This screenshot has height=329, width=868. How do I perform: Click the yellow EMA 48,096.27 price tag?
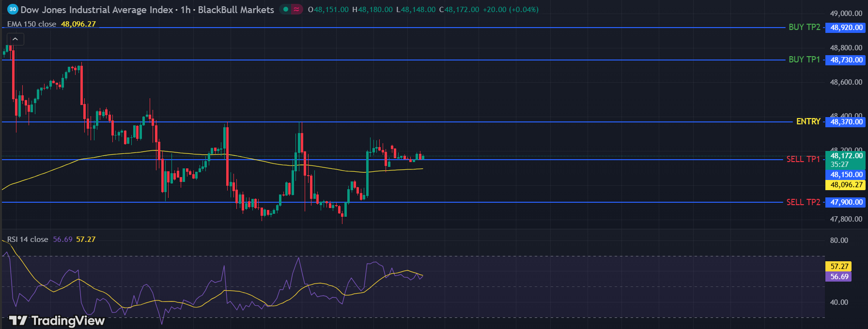coord(846,185)
